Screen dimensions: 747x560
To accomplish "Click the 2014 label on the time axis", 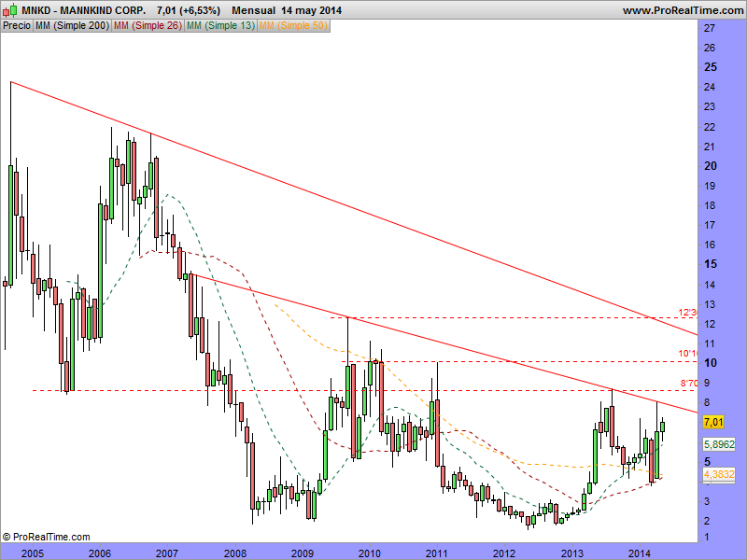I will point(640,553).
